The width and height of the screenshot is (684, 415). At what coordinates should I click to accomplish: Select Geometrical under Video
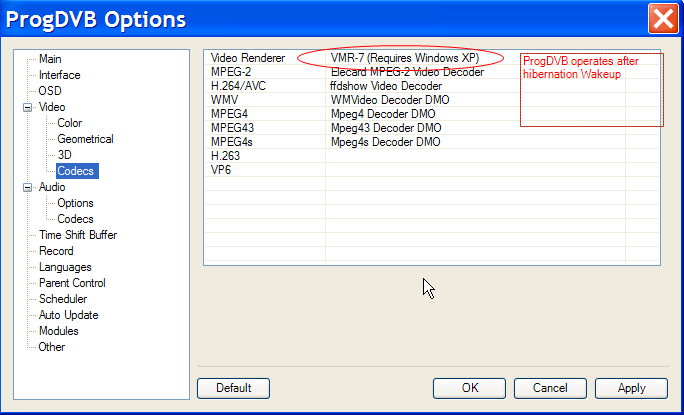(85, 139)
